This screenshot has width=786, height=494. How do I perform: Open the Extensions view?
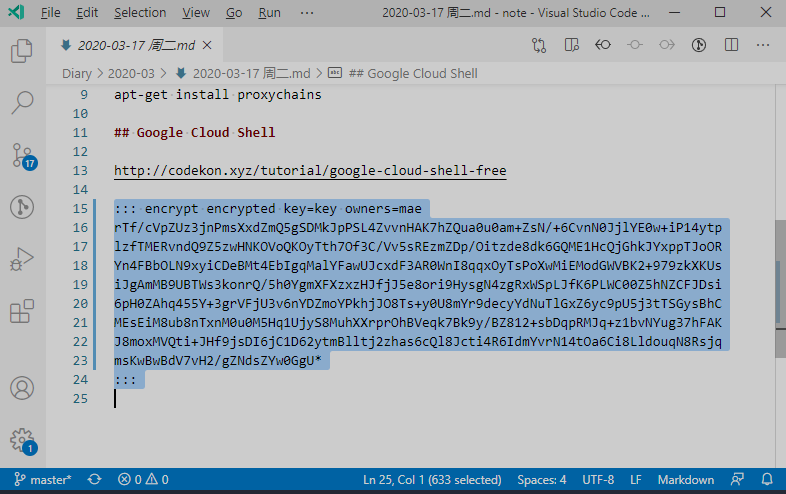[x=22, y=311]
